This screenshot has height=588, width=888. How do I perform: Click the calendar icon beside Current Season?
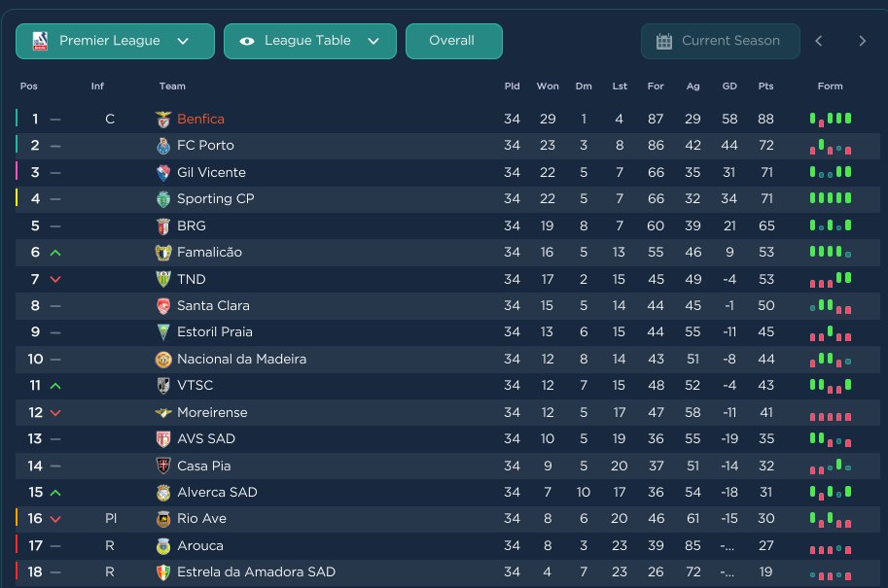pos(664,41)
